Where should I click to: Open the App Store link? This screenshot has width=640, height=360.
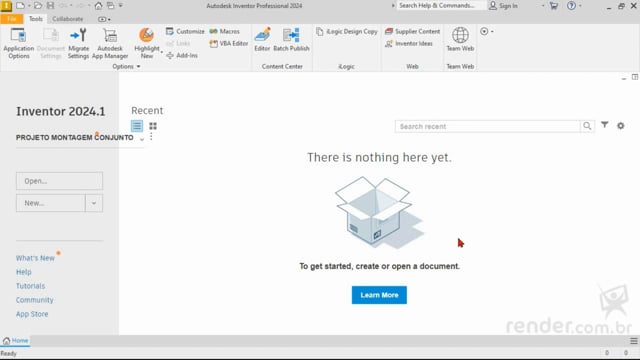coord(32,314)
